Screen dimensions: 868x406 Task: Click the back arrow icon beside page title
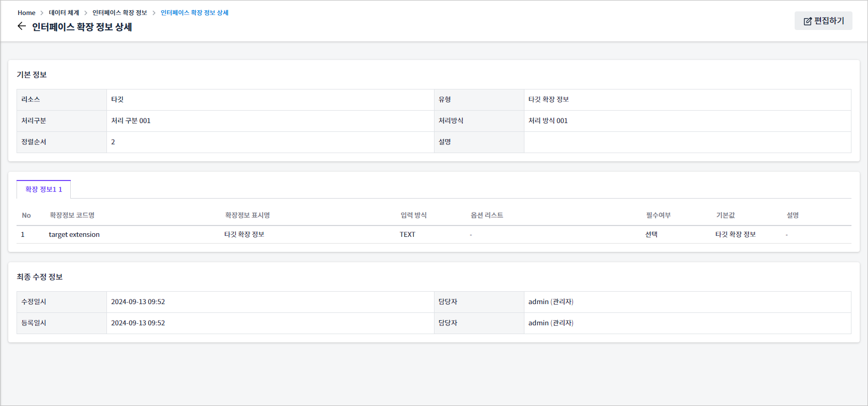click(21, 26)
